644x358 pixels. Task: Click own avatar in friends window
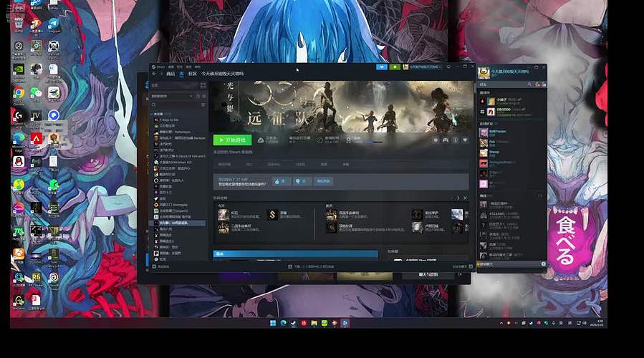484,73
